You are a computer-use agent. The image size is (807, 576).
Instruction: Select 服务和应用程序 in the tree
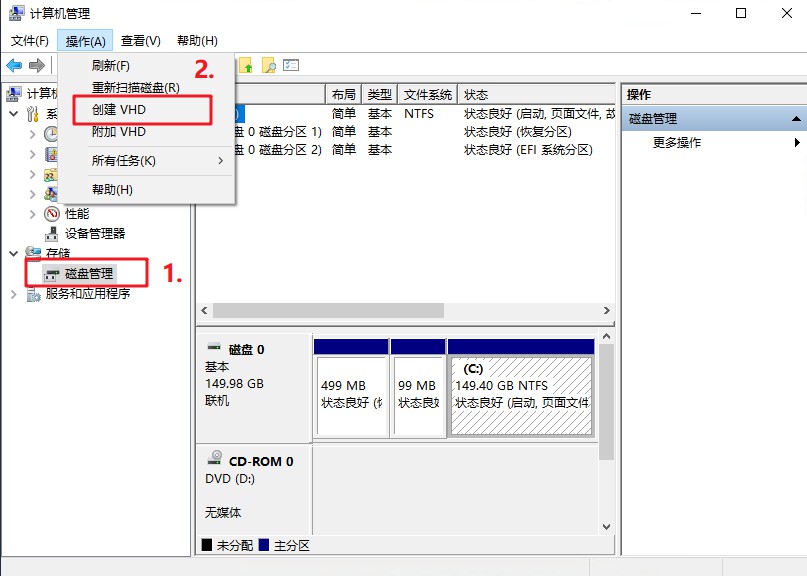click(88, 294)
